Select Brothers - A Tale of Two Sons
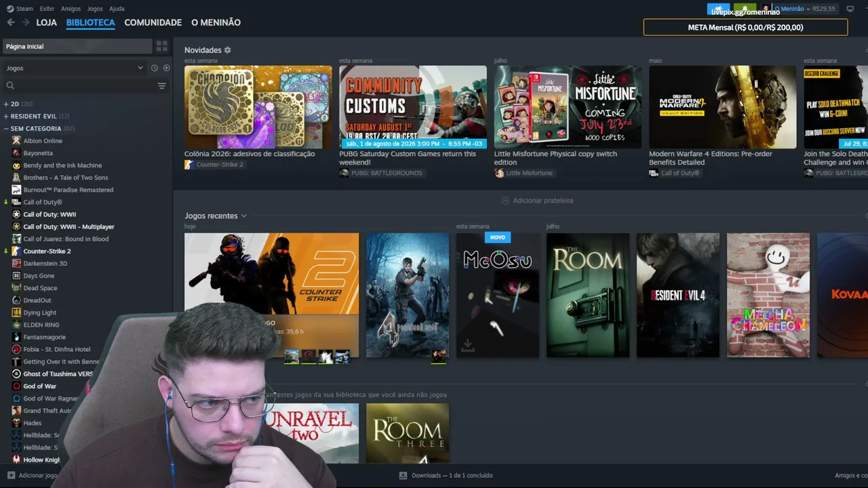Screen dimensions: 868x488 coord(66,178)
